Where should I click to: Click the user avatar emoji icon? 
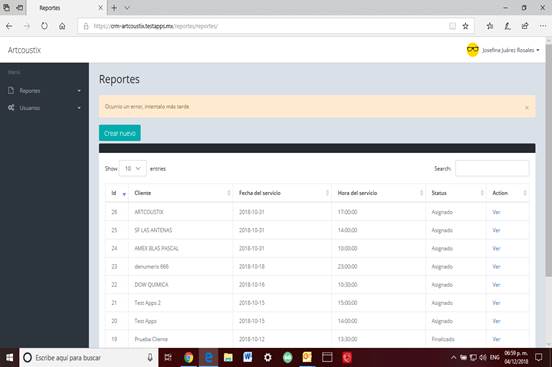[x=472, y=50]
